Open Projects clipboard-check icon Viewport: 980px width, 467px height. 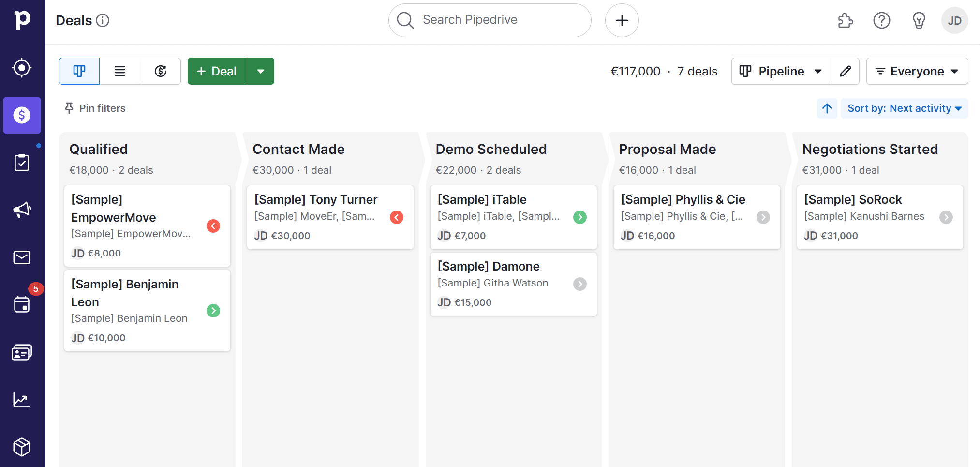(x=22, y=163)
